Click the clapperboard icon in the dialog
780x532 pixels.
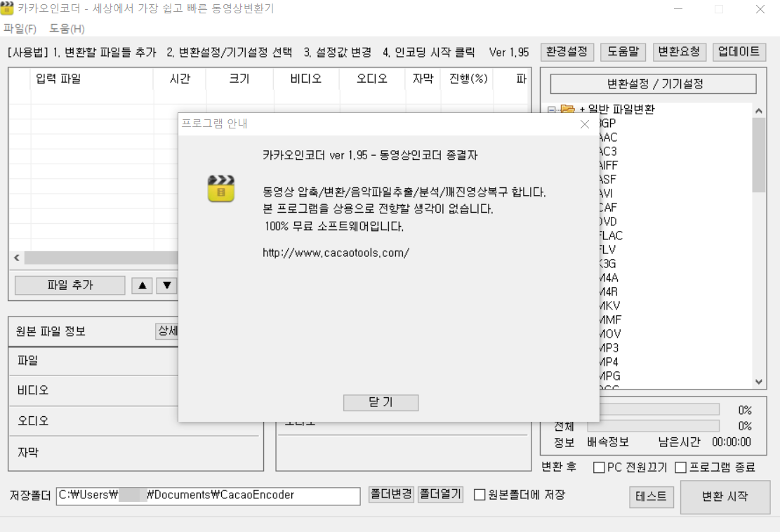coord(221,188)
